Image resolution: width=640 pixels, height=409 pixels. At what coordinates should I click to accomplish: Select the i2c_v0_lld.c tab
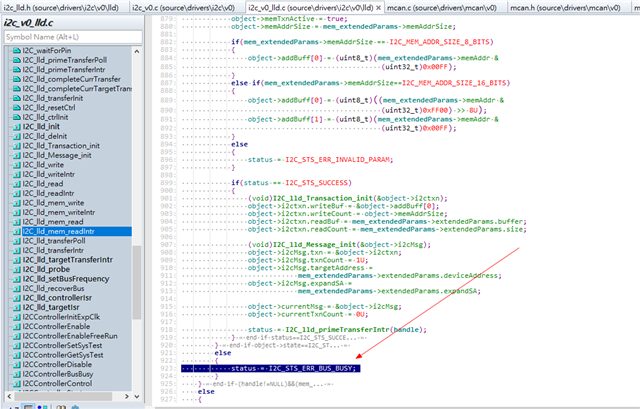[x=311, y=8]
